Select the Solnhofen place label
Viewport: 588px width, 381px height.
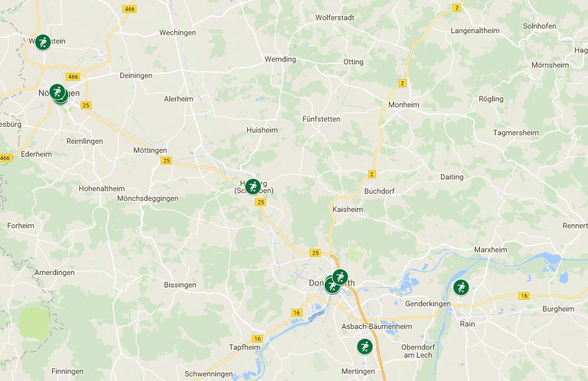pyautogui.click(x=539, y=26)
